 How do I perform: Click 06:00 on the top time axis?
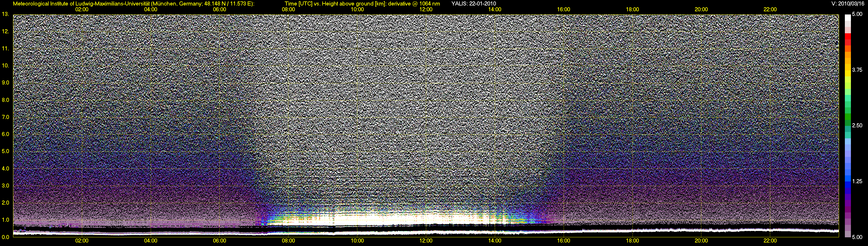pos(220,10)
